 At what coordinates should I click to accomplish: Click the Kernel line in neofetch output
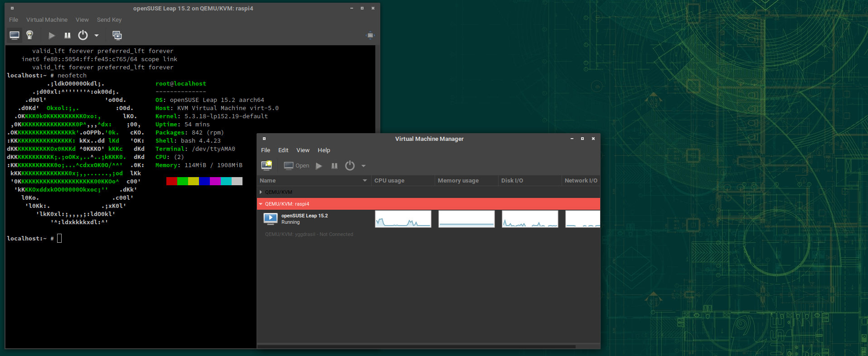(x=212, y=116)
